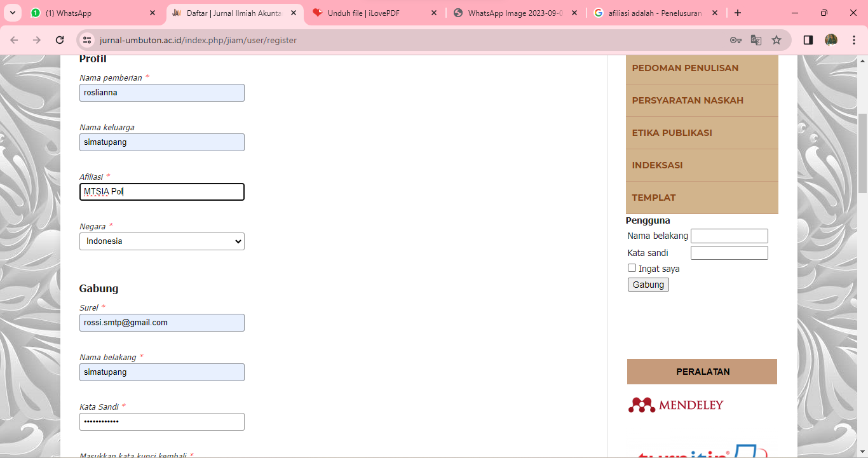Viewport: 868px width, 458px height.
Task: Click the browser back arrow icon
Action: [x=14, y=40]
